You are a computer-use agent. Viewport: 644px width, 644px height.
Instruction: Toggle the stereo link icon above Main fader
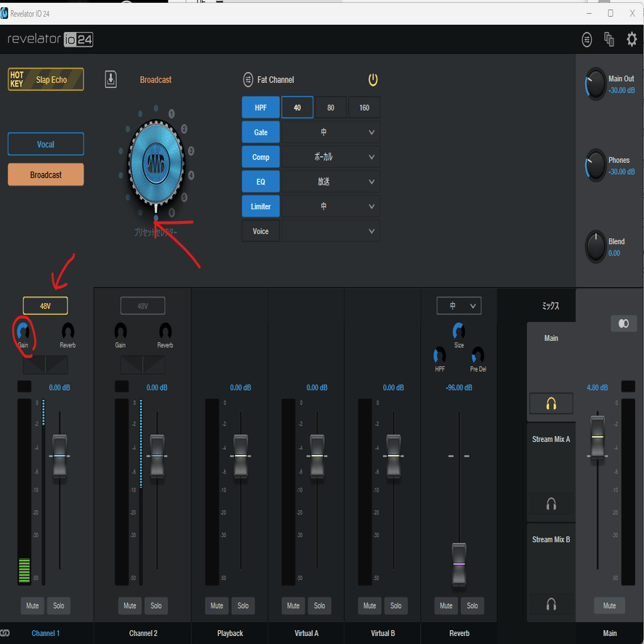tap(624, 323)
